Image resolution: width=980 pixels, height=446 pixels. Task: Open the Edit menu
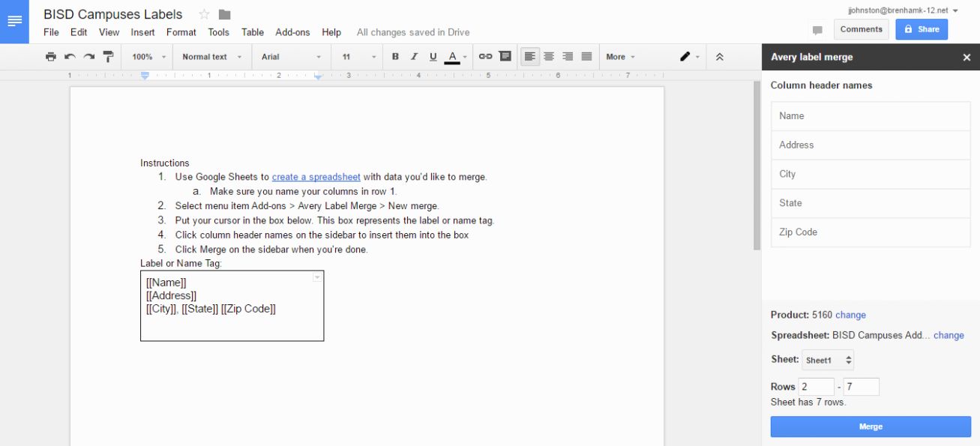coord(79,32)
